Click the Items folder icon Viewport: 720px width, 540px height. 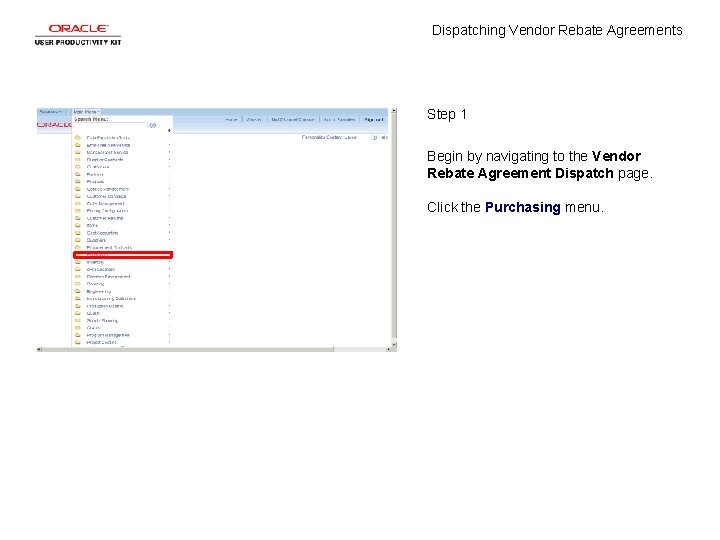click(78, 225)
